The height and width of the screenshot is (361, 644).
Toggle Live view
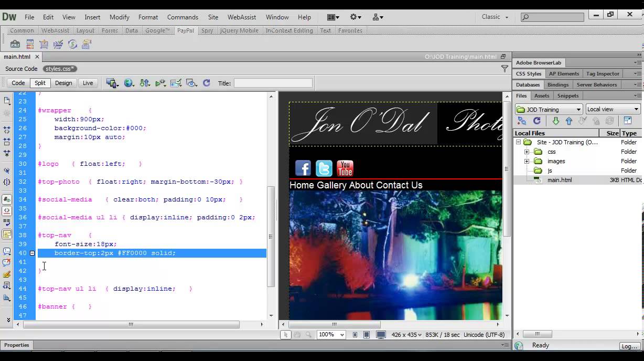click(88, 83)
